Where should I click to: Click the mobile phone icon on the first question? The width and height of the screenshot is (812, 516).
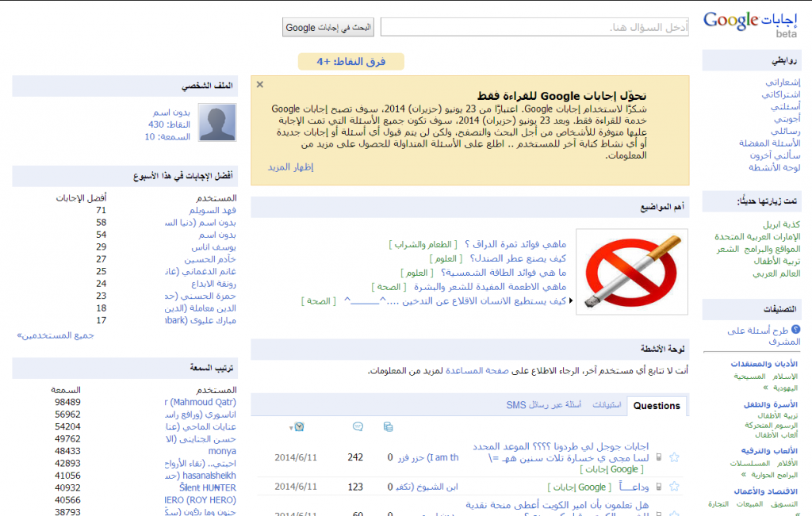click(659, 457)
